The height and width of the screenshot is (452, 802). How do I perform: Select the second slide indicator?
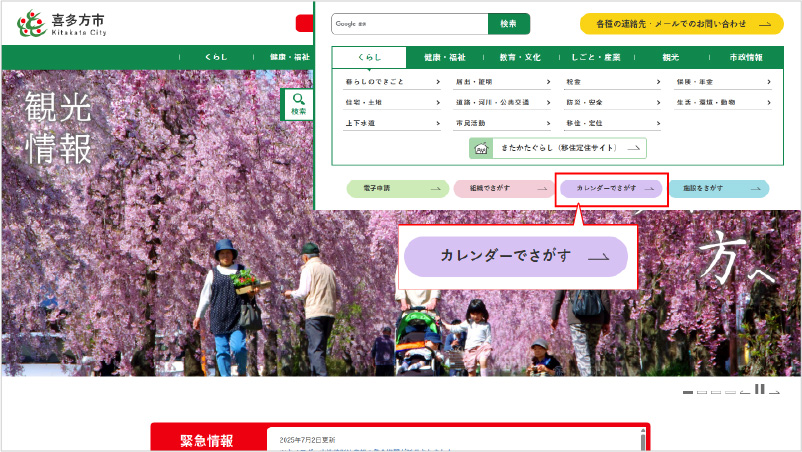coord(702,392)
